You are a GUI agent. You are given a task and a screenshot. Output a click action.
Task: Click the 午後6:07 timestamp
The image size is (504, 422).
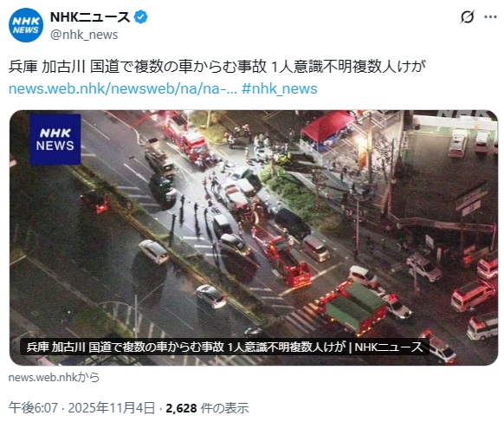[33, 408]
